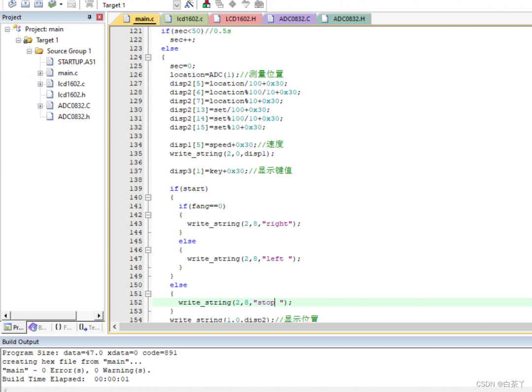
Task: Click the Build target toolbar icon
Action: (x=26, y=4)
